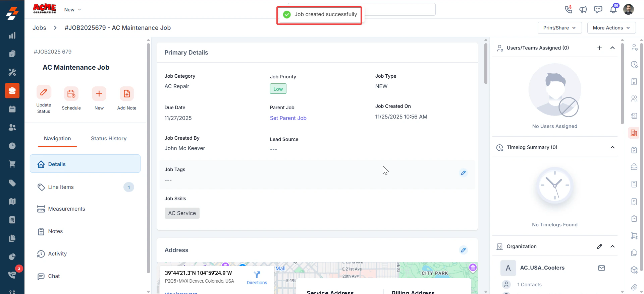Open the clock timesheet icon in left sidebar
The height and width of the screenshot is (294, 644).
coord(12,146)
